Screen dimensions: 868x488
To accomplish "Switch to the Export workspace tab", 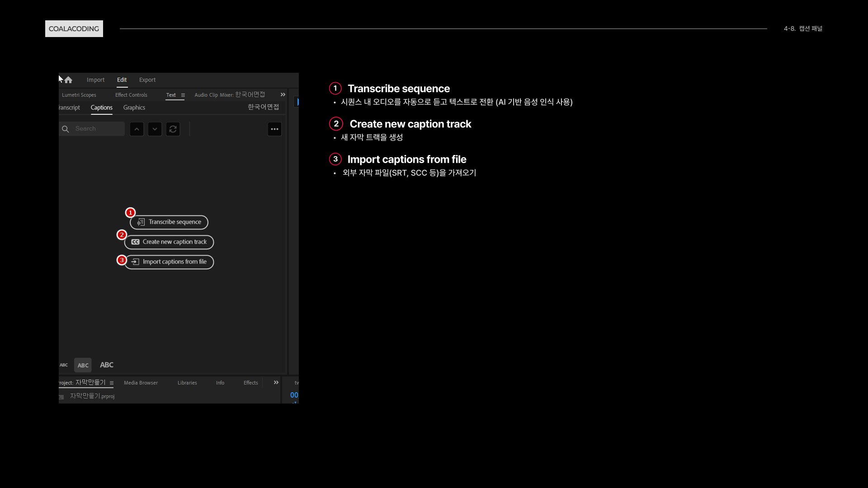I will click(x=147, y=80).
